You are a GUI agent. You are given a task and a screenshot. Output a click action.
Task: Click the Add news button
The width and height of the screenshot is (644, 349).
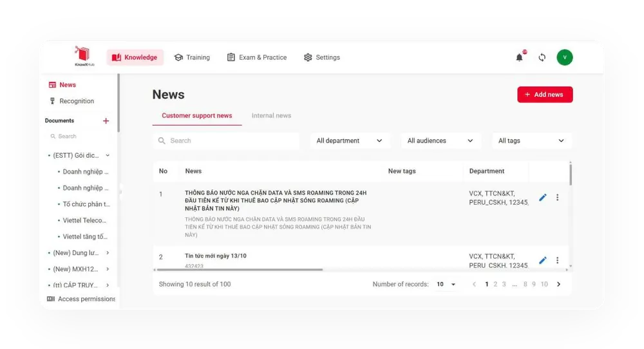[545, 95]
